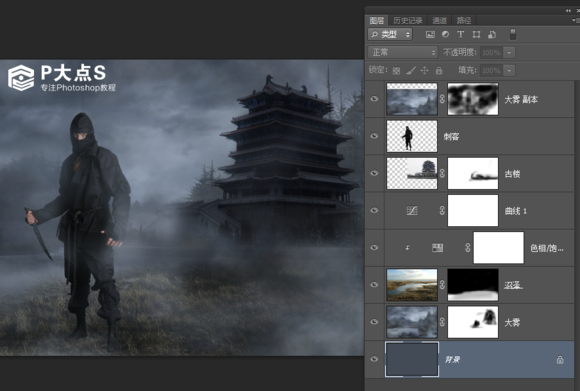Click the type layer filter icon

pos(461,34)
